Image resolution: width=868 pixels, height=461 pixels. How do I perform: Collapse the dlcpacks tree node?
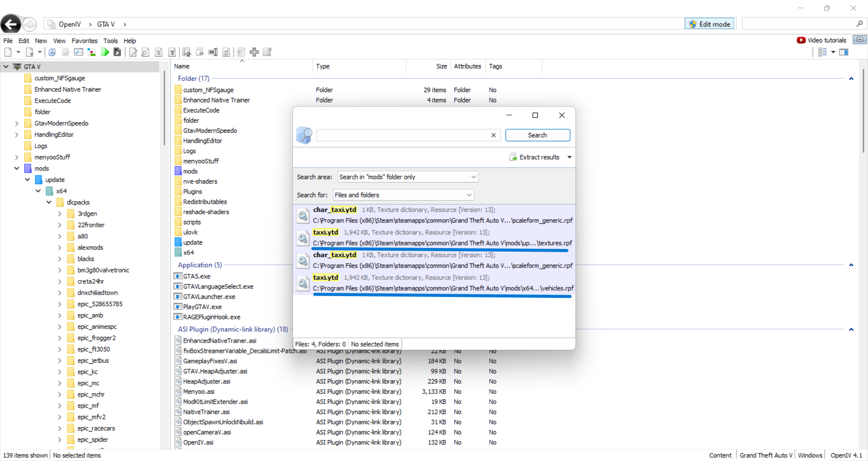(49, 202)
